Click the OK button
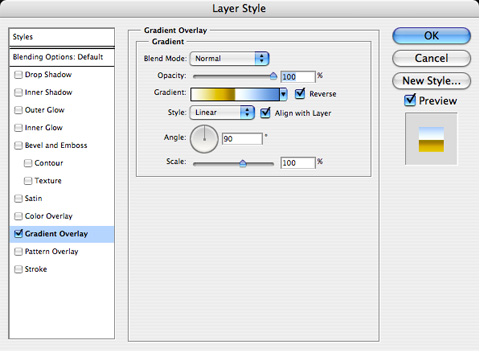Viewport: 480px width, 360px height. (x=431, y=36)
